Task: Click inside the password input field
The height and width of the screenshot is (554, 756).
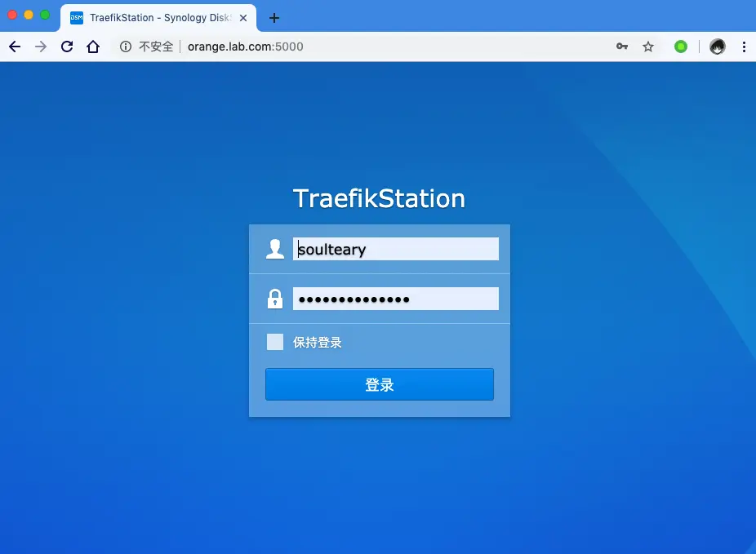Action: [x=395, y=299]
